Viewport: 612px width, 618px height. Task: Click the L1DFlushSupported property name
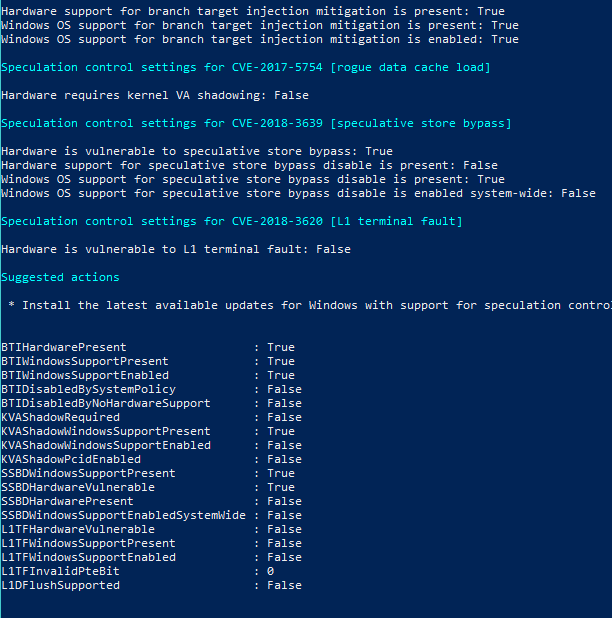coord(61,585)
